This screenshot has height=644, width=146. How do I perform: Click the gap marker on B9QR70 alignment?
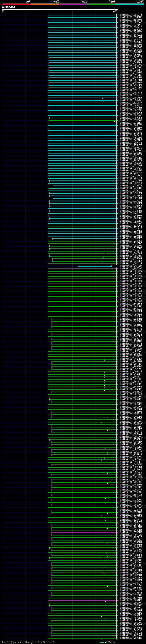pyautogui.click(x=104, y=377)
